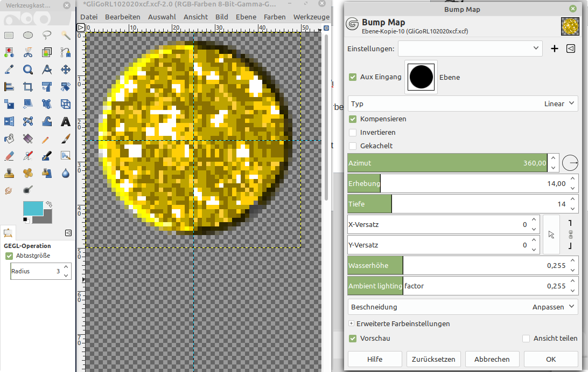The height and width of the screenshot is (372, 588).
Task: Toggle the Vorschau preview checkbox
Action: (x=353, y=338)
